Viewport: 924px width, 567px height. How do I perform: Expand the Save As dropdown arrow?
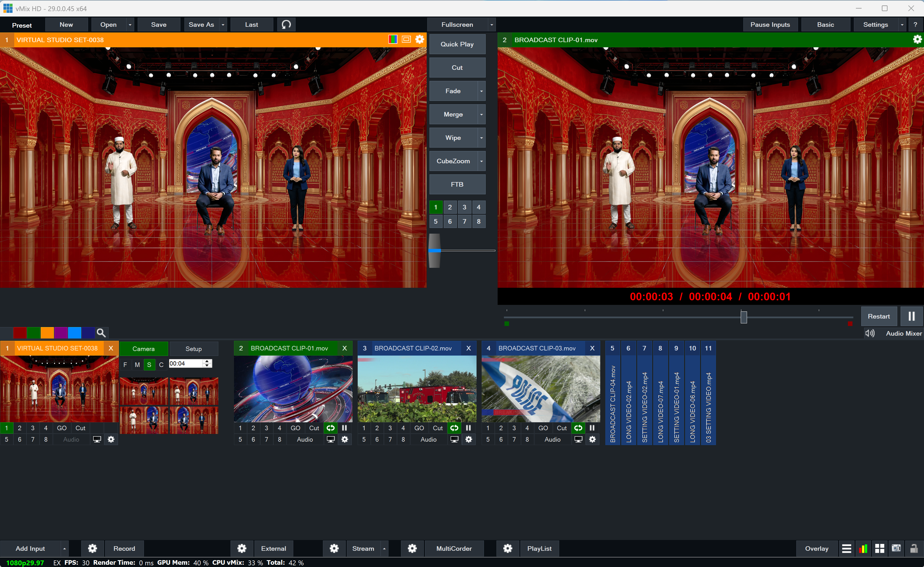pos(223,25)
